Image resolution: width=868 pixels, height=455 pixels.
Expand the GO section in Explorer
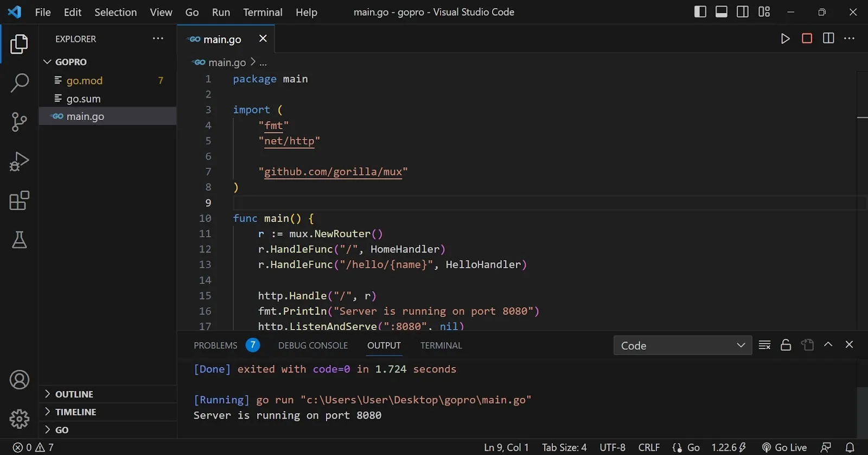pyautogui.click(x=108, y=430)
